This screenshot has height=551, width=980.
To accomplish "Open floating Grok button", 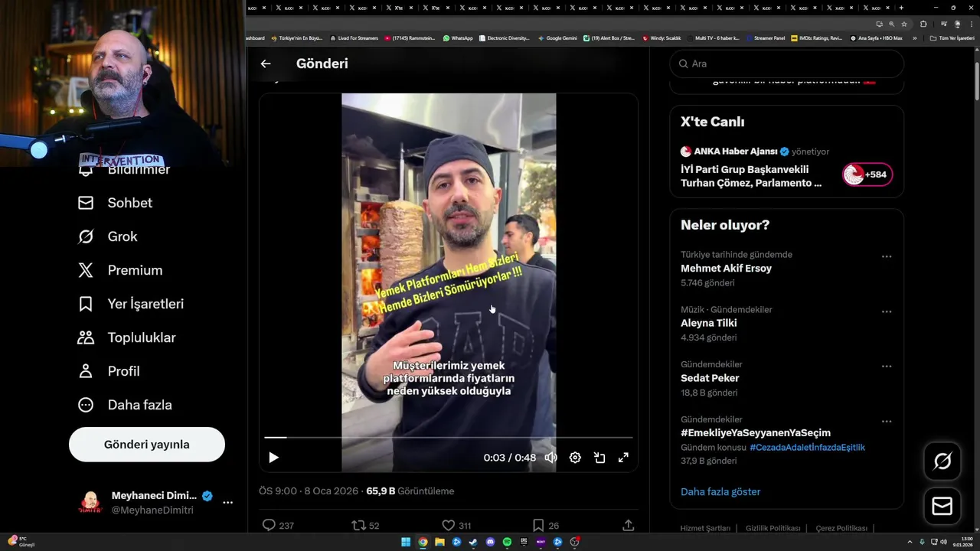I will click(x=942, y=461).
